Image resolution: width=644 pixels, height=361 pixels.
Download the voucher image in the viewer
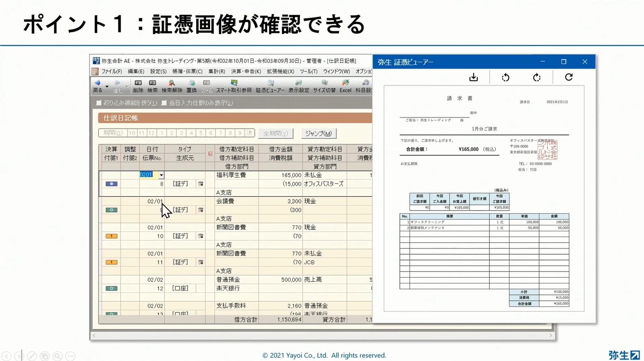(x=473, y=77)
